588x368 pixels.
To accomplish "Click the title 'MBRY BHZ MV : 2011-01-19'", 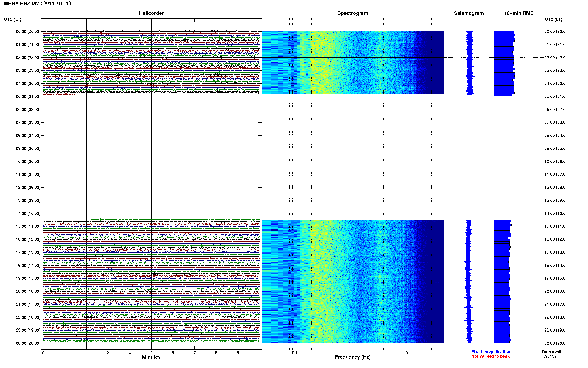I will click(37, 3).
